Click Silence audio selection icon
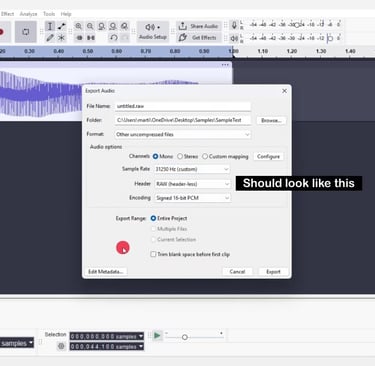The height and width of the screenshot is (366, 375). pos(91,38)
